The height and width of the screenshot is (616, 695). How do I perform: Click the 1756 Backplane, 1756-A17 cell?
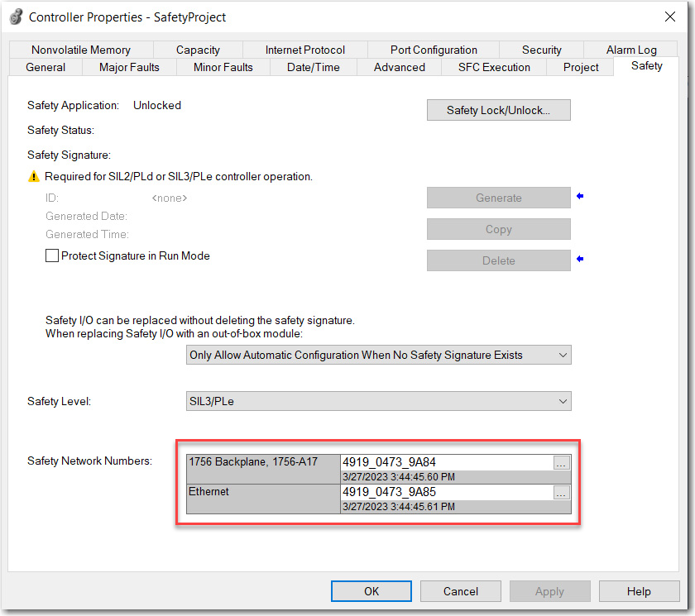pos(263,469)
